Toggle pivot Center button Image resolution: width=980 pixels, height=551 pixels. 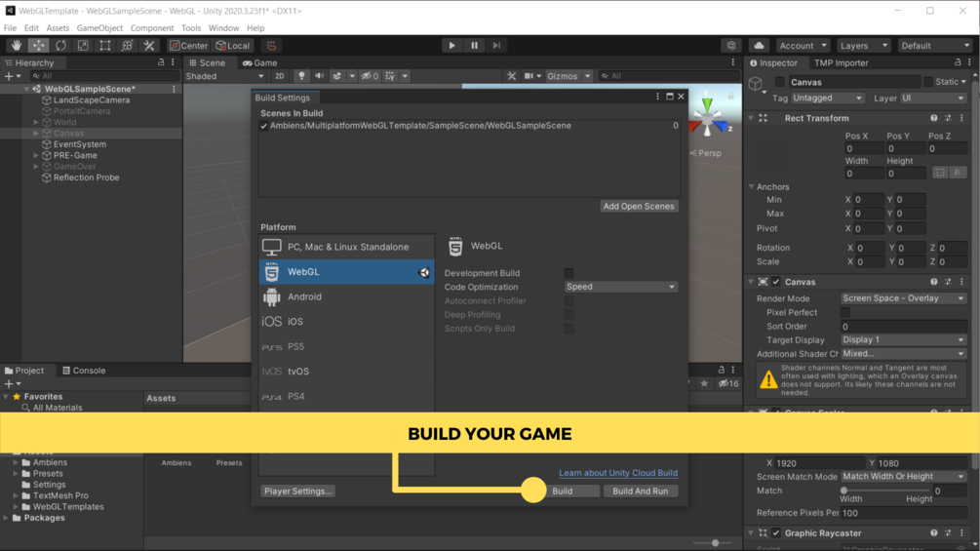[189, 46]
